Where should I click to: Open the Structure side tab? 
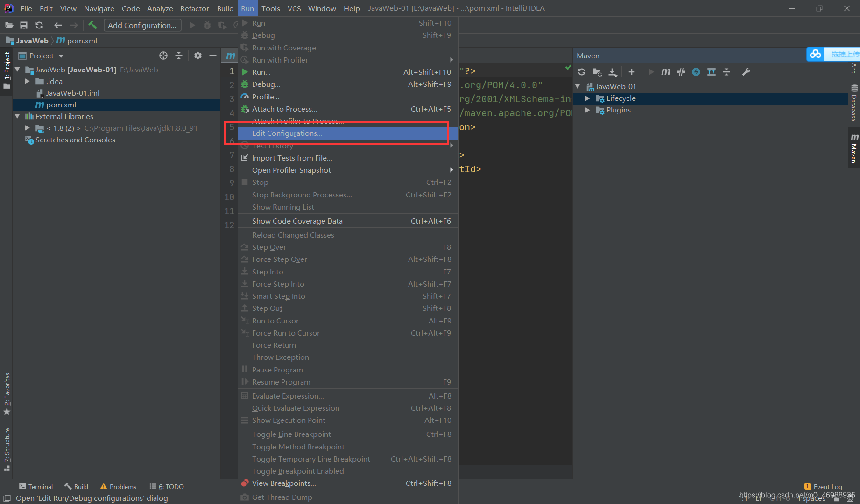[7, 449]
